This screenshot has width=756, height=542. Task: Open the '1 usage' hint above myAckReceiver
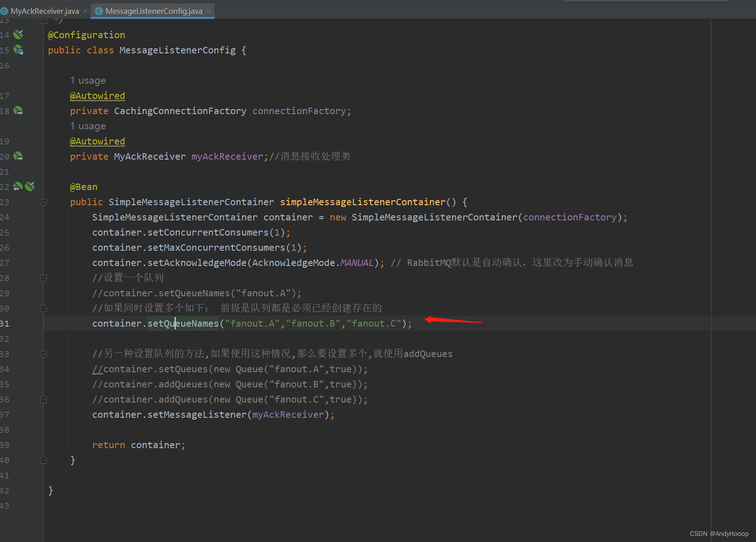(x=88, y=126)
